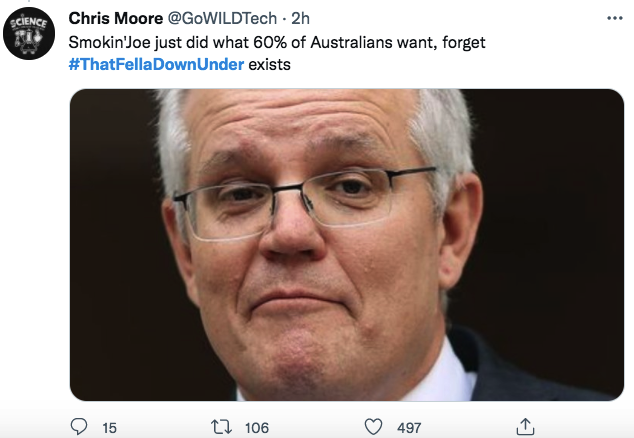Open the Science profile avatar
The width and height of the screenshot is (634, 438).
coord(29,34)
